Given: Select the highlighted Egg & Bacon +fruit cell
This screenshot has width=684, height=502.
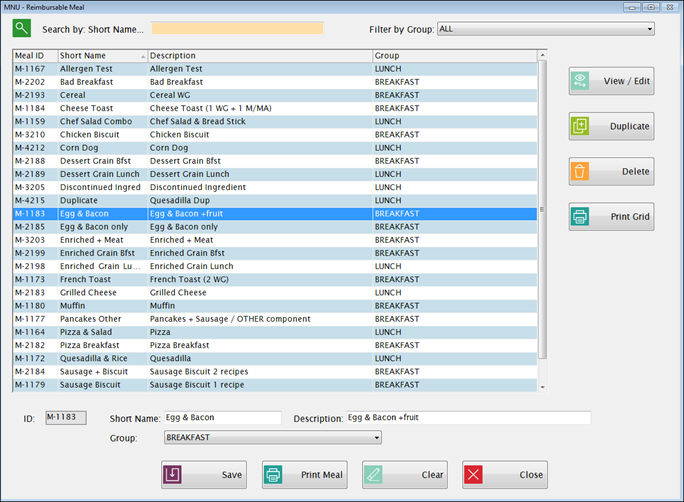Looking at the screenshot, I should coord(260,214).
